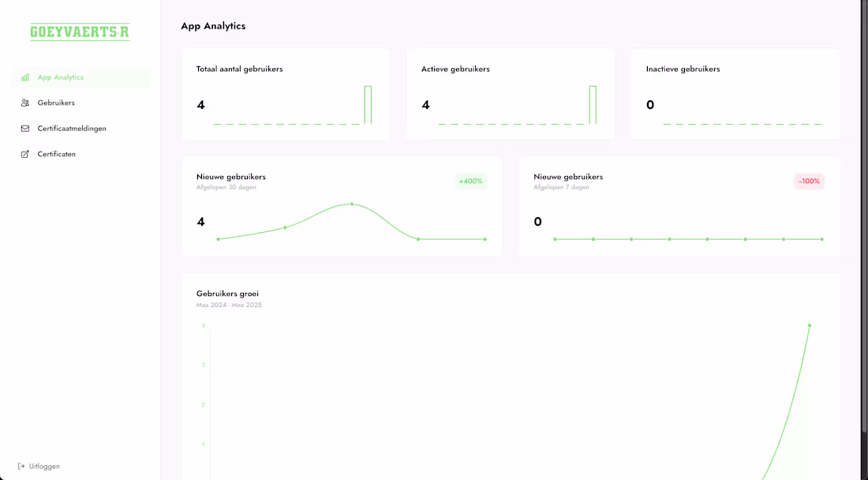The image size is (868, 480).
Task: Select the Totaal aantal gebruikers card
Action: point(286,93)
